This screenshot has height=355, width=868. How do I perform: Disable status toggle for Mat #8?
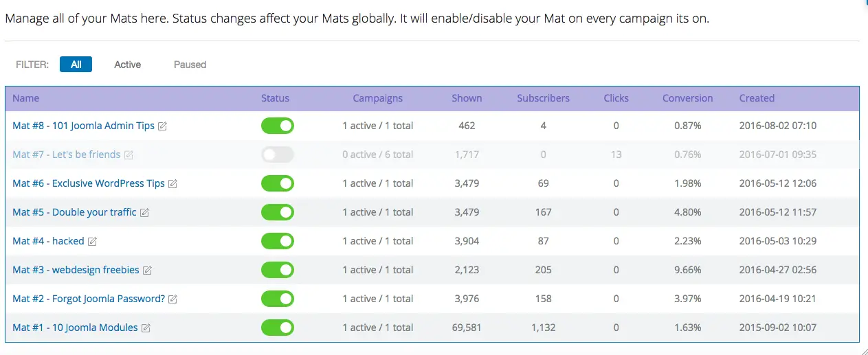[278, 126]
